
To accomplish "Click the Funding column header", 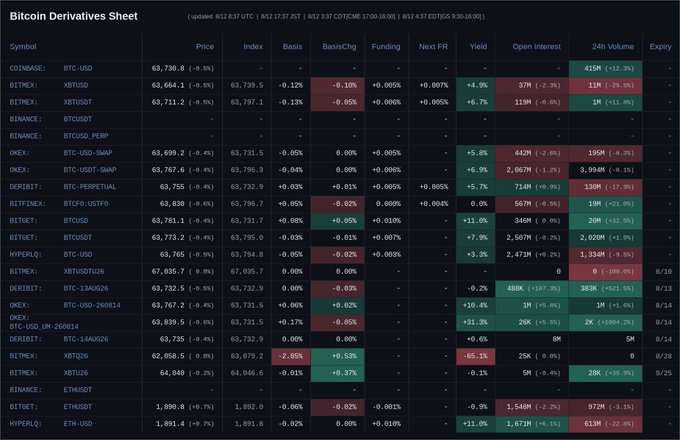I will pyautogui.click(x=386, y=46).
